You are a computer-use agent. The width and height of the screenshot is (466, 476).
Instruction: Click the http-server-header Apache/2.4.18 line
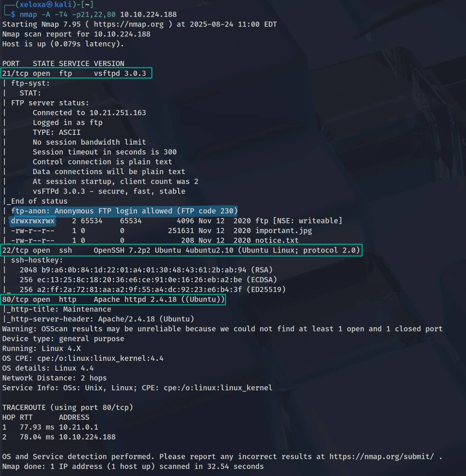click(101, 319)
